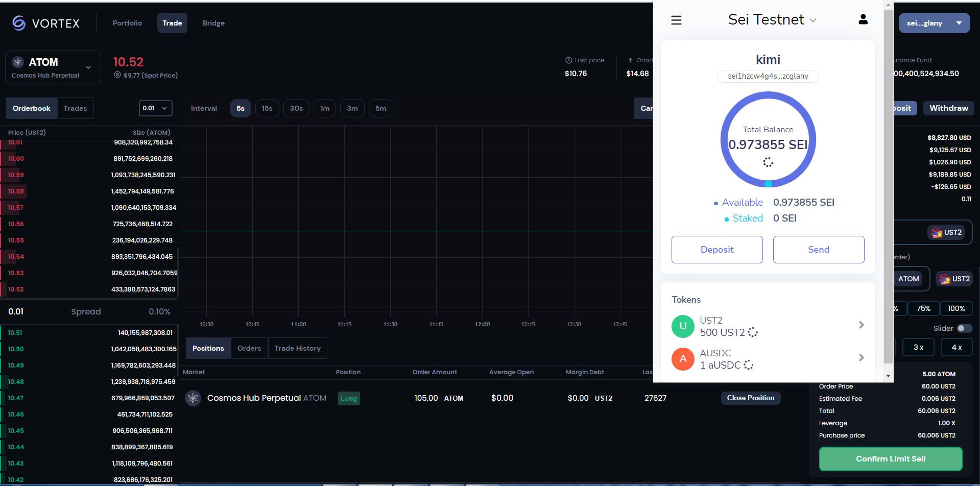Click the 0.10% spread value

point(160,311)
